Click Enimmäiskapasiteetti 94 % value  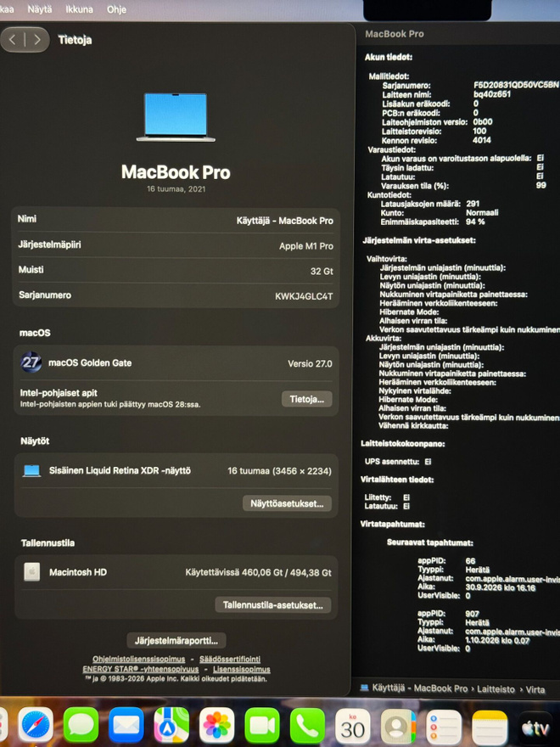tap(475, 222)
